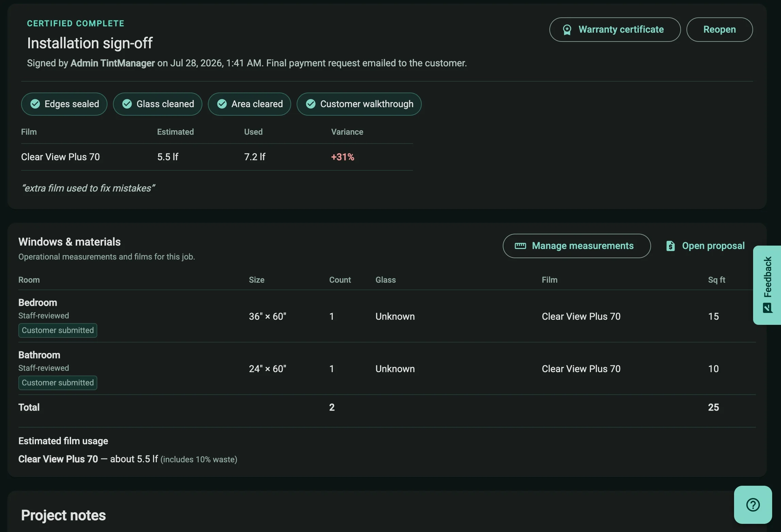Open the Warranty certificate

coord(615,30)
